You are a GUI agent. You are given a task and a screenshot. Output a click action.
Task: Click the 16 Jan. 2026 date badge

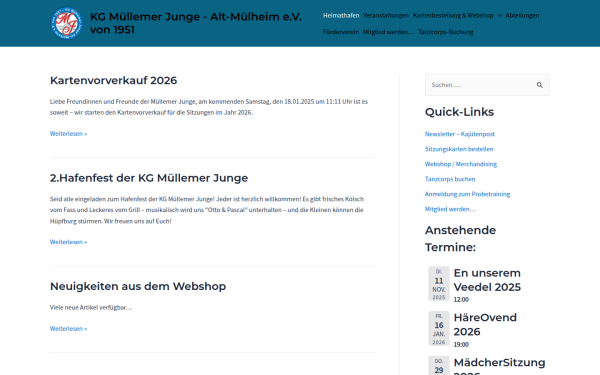tap(439, 328)
